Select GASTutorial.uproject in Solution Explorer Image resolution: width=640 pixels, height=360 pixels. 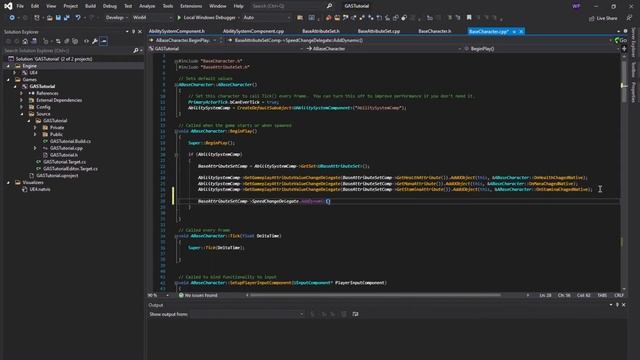pos(57,176)
